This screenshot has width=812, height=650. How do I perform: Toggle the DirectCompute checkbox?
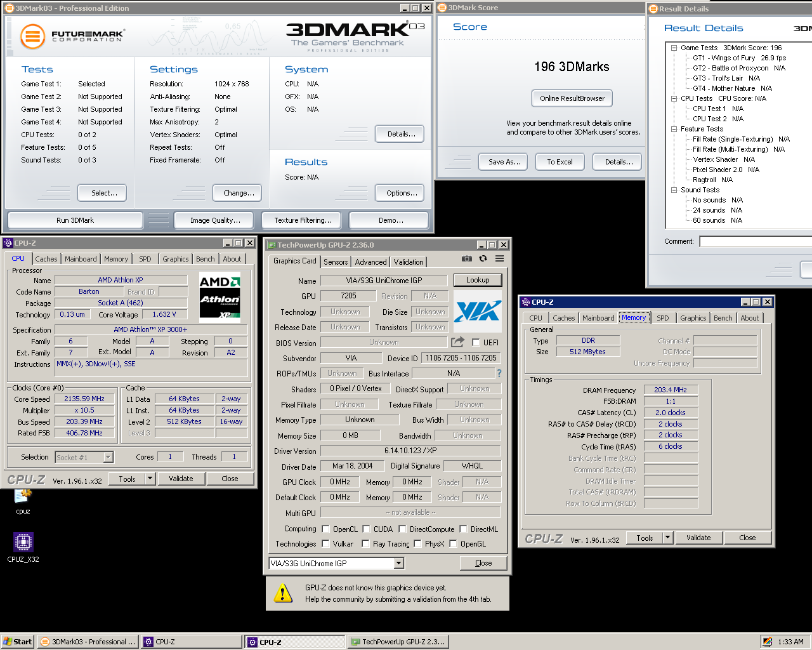402,529
